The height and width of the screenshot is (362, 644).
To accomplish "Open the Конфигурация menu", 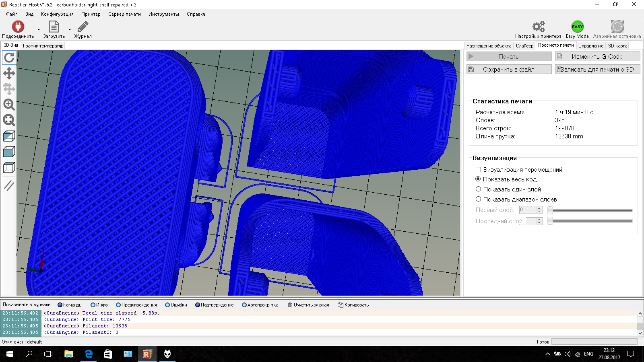I will (x=57, y=14).
